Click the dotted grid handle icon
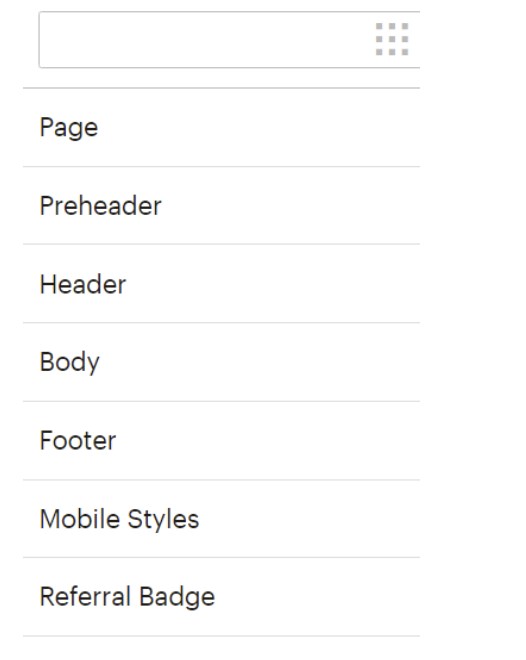The width and height of the screenshot is (526, 660). point(392,39)
